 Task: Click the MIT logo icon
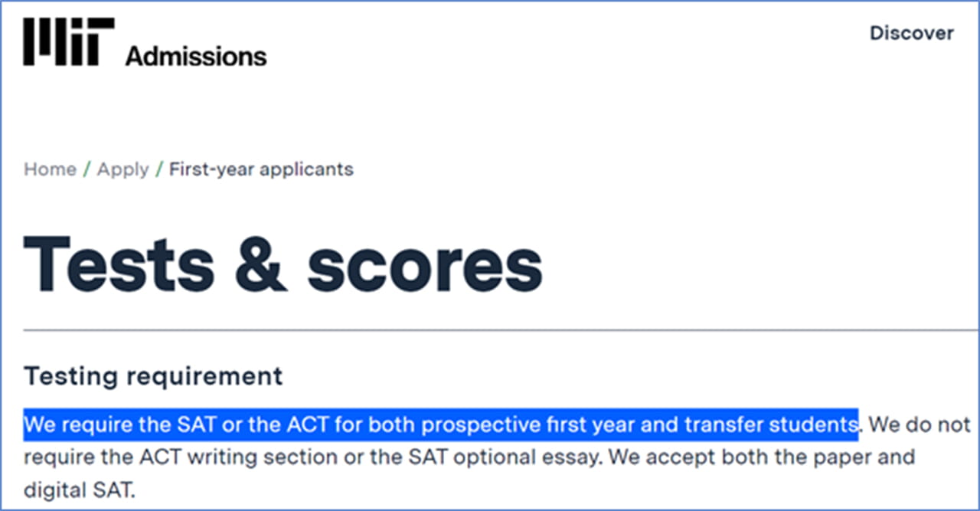(x=69, y=42)
